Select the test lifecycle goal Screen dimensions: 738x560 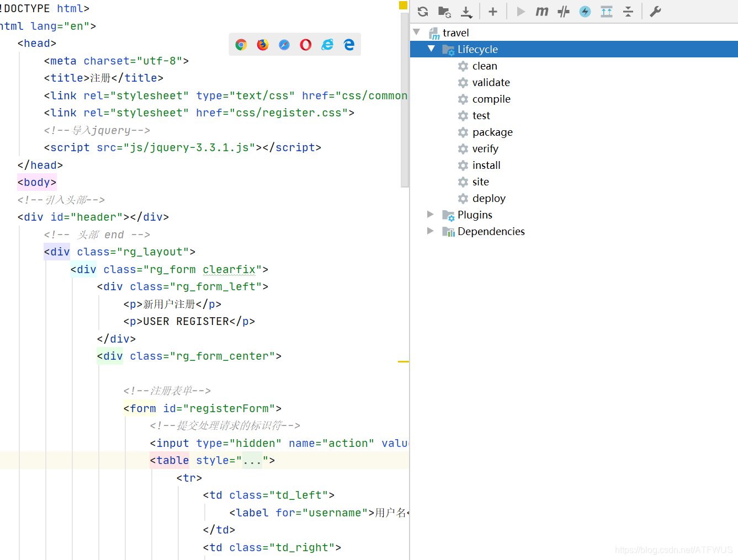click(x=481, y=115)
